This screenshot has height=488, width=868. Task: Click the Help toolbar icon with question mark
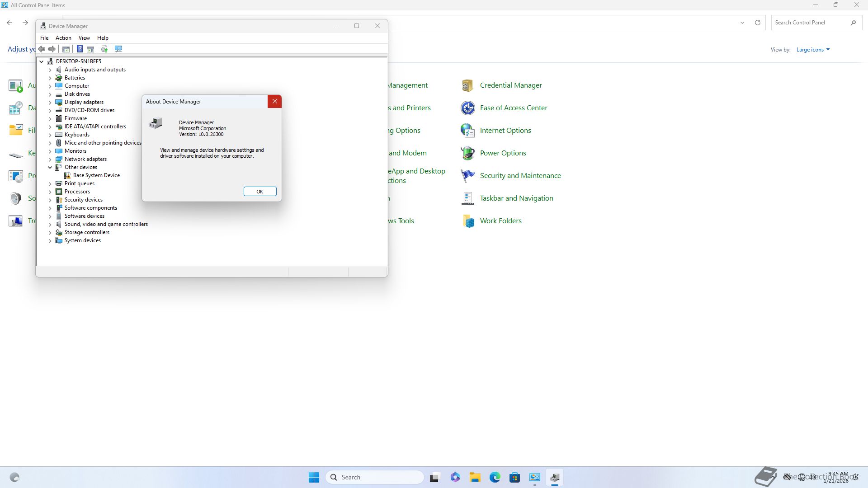click(x=80, y=49)
